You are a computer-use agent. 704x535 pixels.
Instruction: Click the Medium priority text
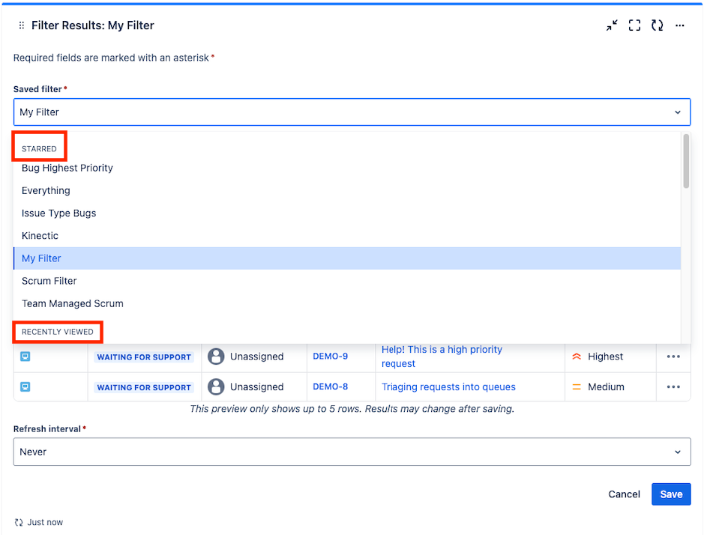606,387
